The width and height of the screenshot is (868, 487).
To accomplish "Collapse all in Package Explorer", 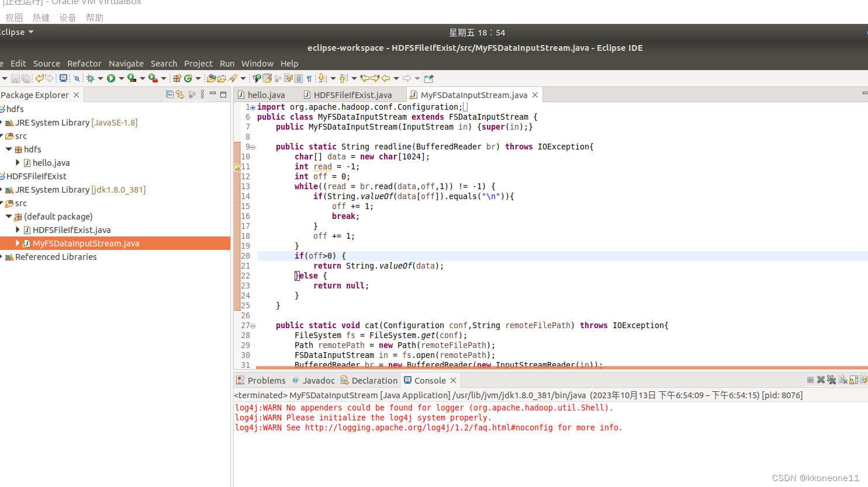I will tap(170, 95).
